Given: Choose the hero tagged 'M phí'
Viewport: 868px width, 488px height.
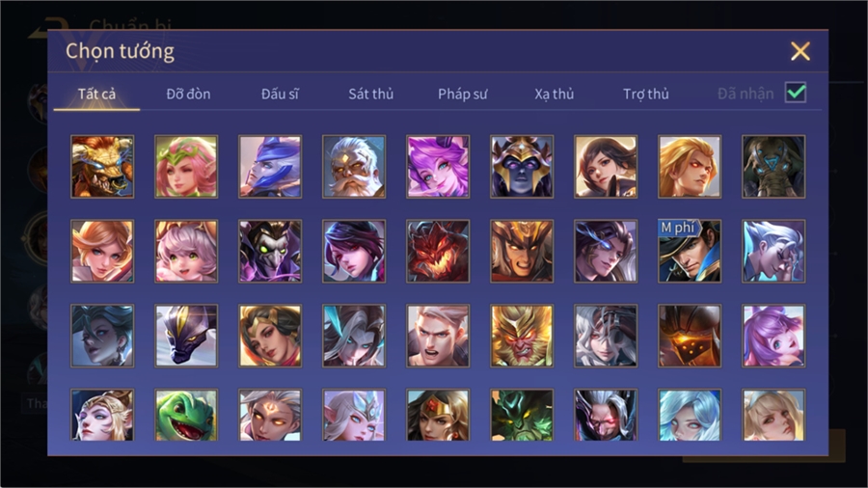Looking at the screenshot, I should tap(690, 251).
